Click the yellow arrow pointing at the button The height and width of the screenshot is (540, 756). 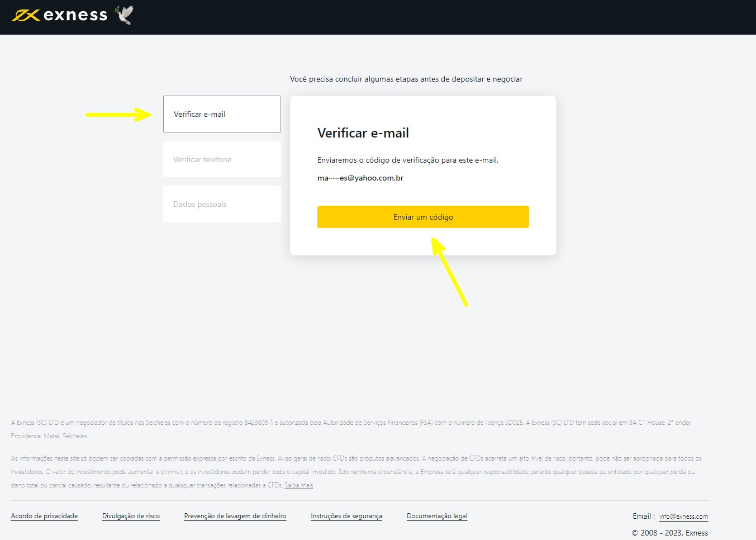point(450,274)
